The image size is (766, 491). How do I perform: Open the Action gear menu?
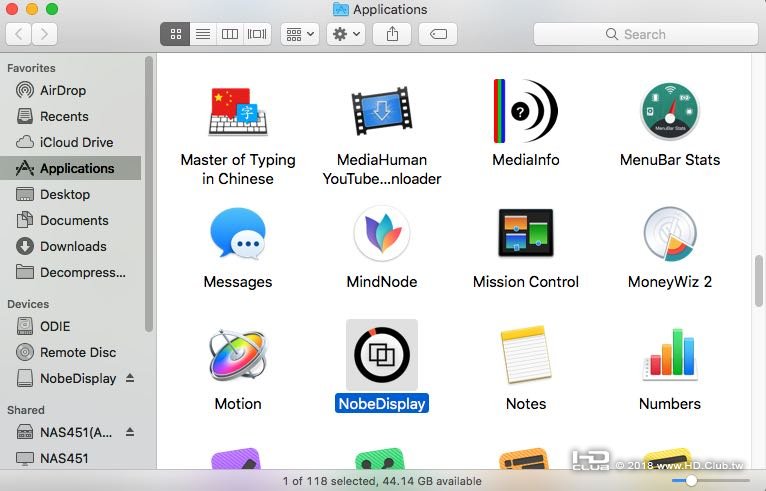click(346, 34)
